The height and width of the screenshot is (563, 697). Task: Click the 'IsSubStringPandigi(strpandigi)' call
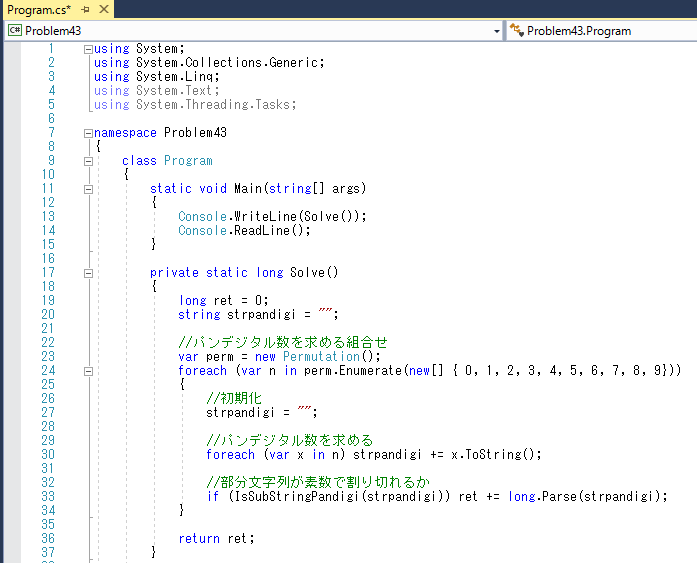tap(339, 496)
